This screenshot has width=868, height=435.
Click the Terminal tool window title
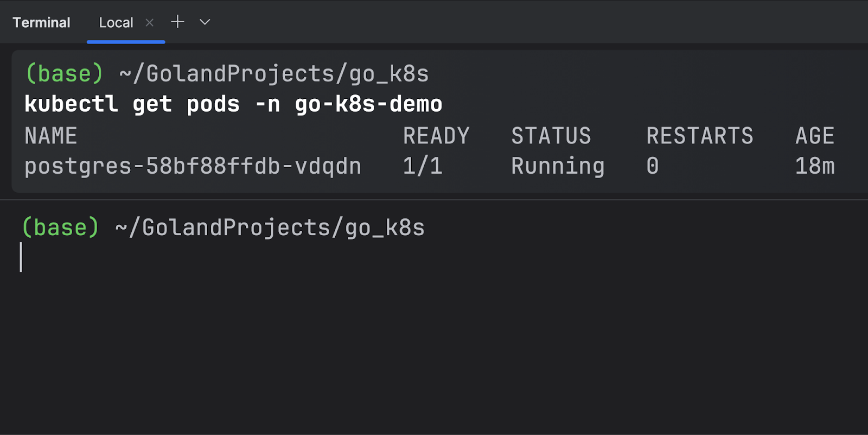click(41, 23)
